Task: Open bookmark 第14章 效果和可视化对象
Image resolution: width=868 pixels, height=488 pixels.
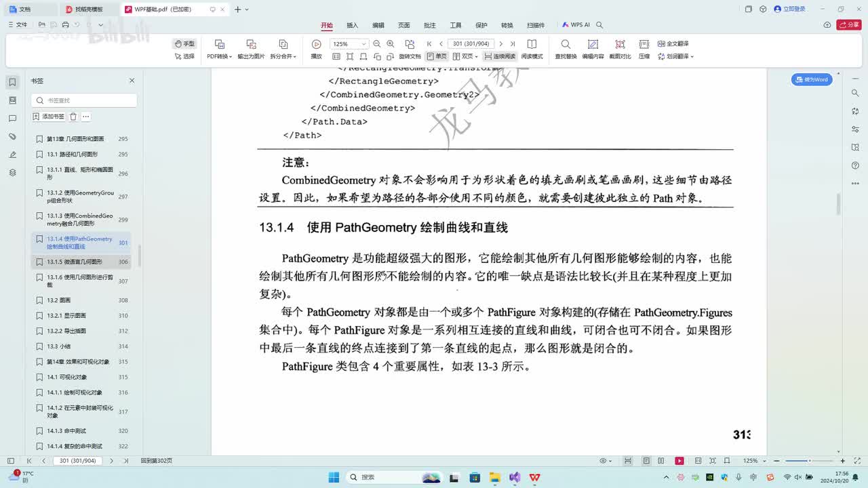Action: click(81, 361)
